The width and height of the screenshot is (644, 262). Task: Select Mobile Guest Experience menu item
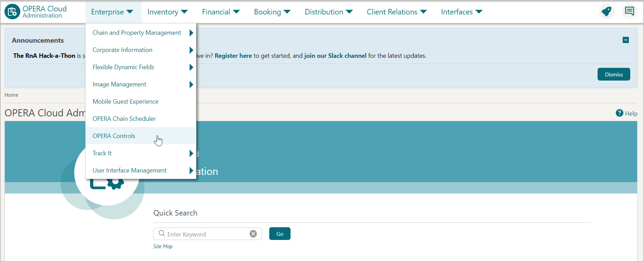pyautogui.click(x=141, y=102)
